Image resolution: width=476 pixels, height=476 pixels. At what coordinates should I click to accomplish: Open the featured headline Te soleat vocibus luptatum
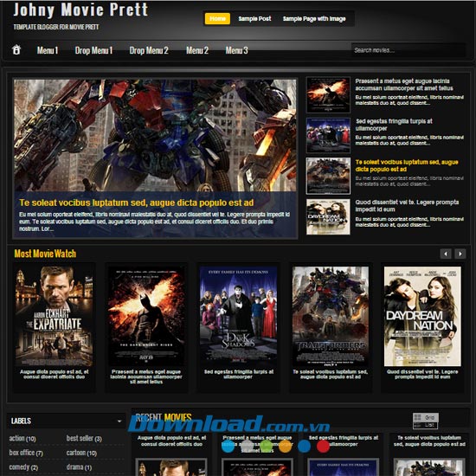tap(136, 203)
